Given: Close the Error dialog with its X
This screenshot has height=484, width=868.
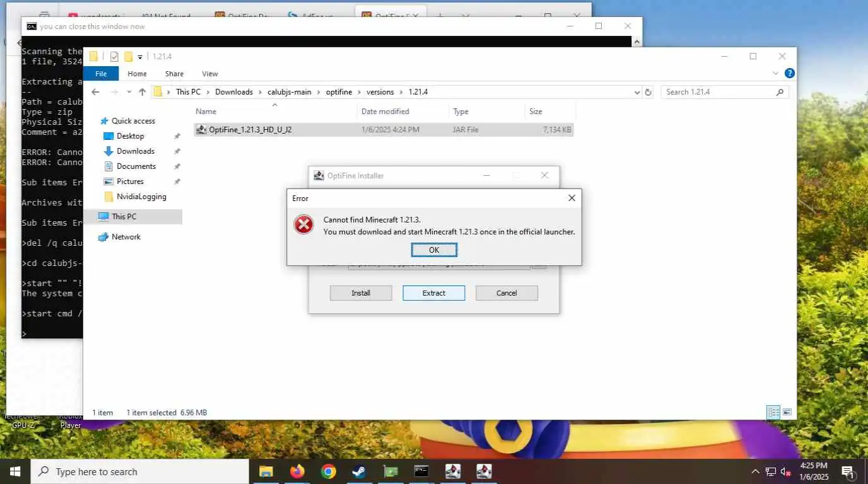Looking at the screenshot, I should (572, 198).
